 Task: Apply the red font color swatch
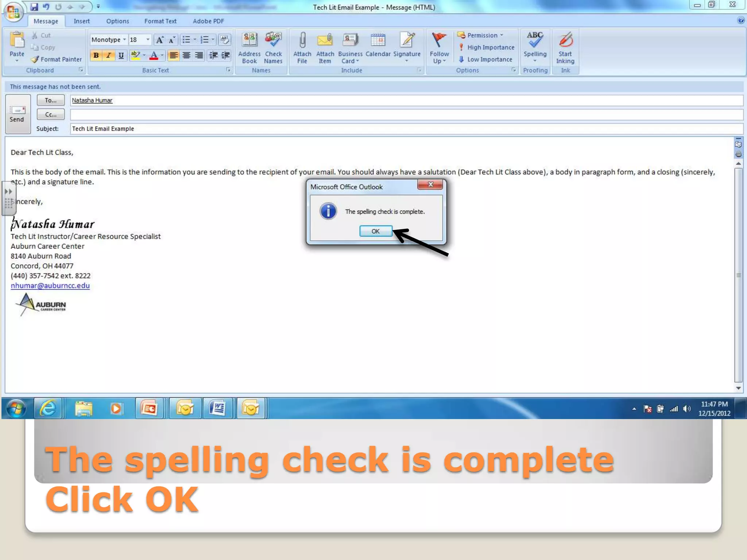(154, 55)
